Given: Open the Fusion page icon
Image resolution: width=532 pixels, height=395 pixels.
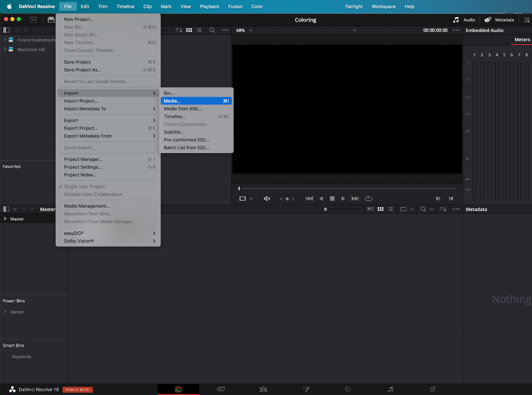Looking at the screenshot, I should (x=306, y=389).
